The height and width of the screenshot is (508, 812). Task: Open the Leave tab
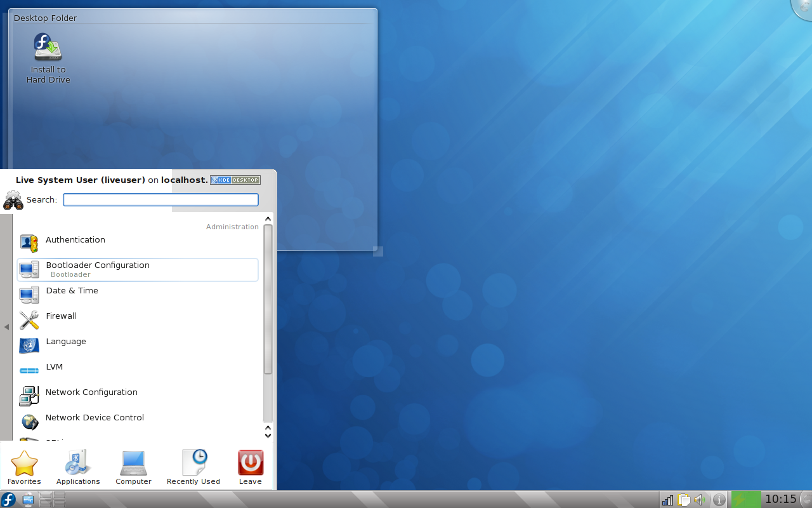[x=251, y=467]
